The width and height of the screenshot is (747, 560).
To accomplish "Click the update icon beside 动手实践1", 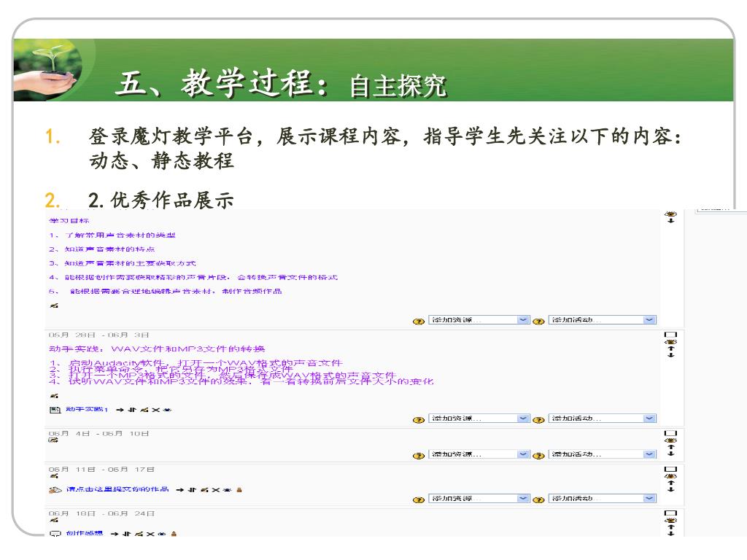I will [x=144, y=410].
